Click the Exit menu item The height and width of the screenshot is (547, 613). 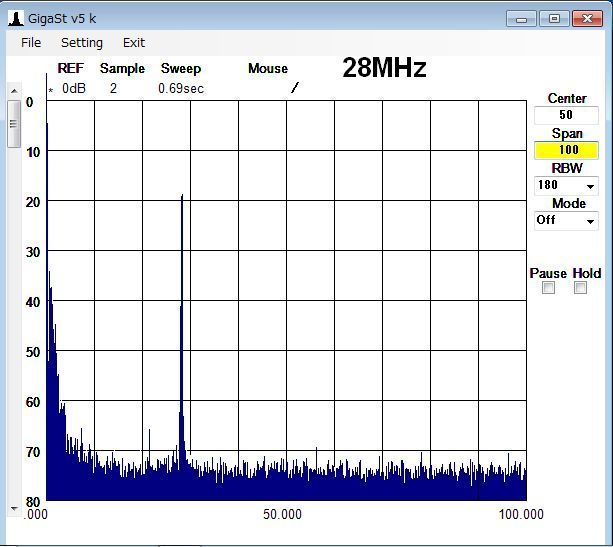(x=134, y=43)
